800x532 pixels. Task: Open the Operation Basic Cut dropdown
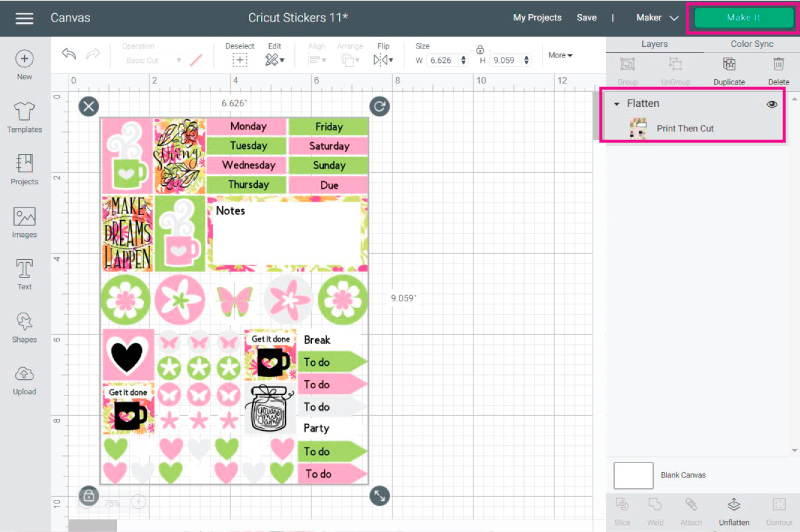153,60
